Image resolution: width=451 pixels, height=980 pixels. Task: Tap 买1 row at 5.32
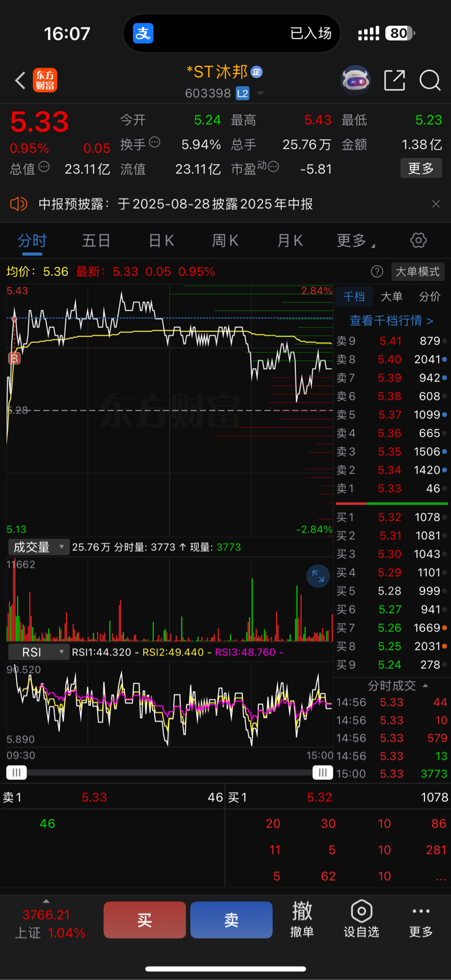click(392, 517)
